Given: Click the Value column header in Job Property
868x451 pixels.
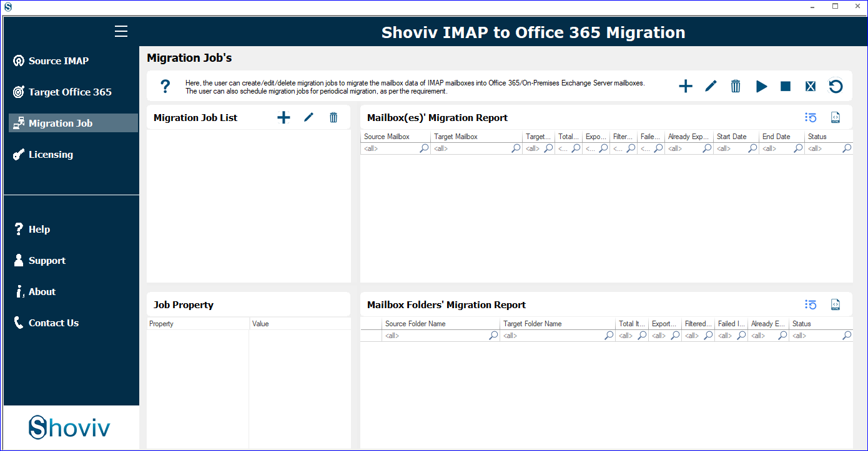Looking at the screenshot, I should pyautogui.click(x=300, y=324).
